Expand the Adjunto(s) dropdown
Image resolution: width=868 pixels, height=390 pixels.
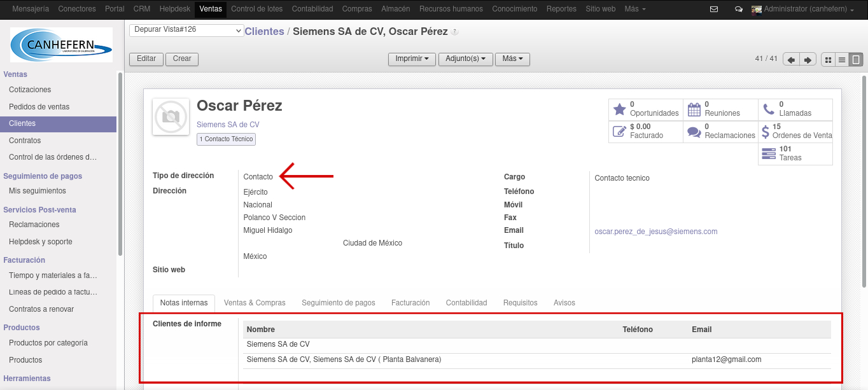click(x=465, y=59)
